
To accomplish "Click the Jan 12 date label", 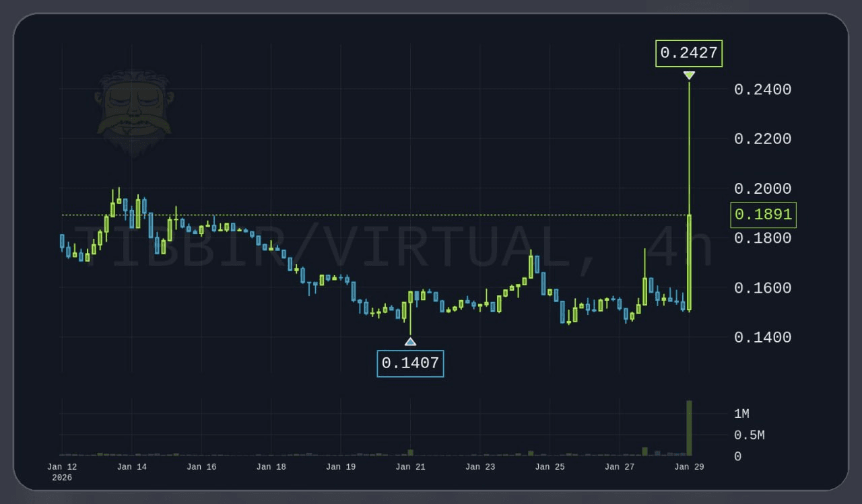I will coord(62,466).
